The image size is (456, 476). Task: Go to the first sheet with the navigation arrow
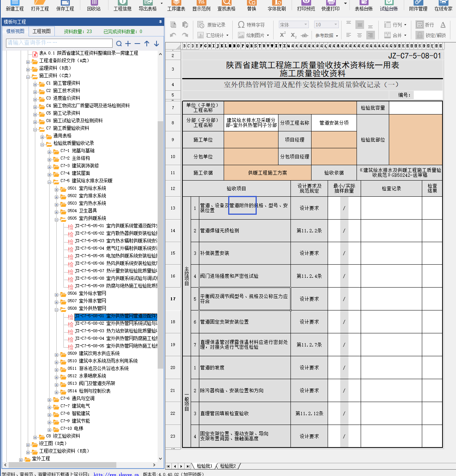[169, 466]
